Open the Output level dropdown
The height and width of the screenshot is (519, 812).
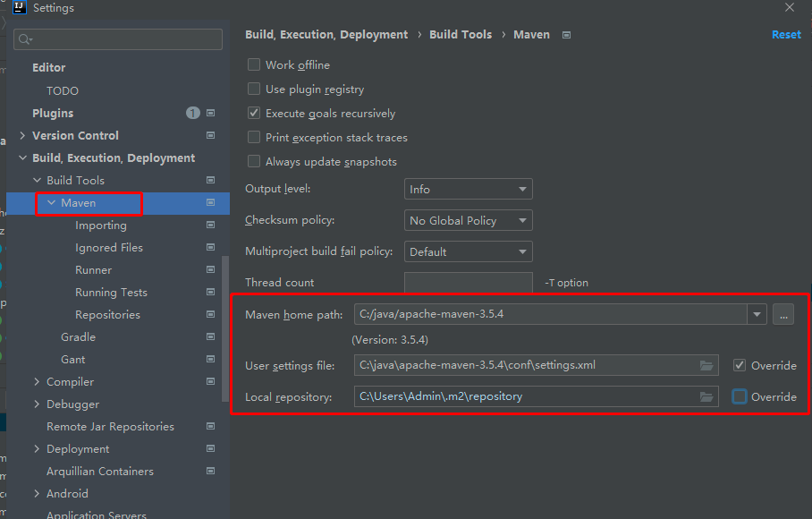(468, 190)
